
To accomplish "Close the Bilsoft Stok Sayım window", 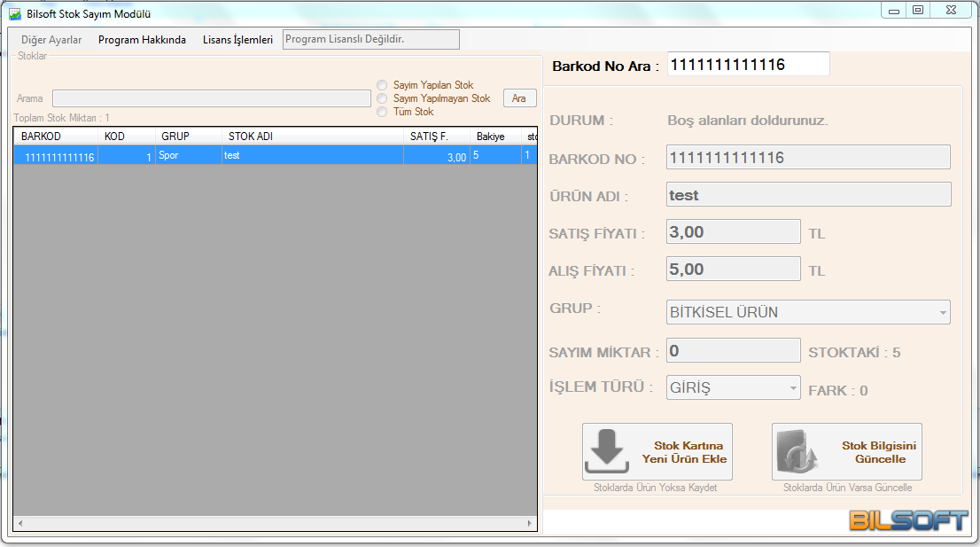I will (952, 11).
